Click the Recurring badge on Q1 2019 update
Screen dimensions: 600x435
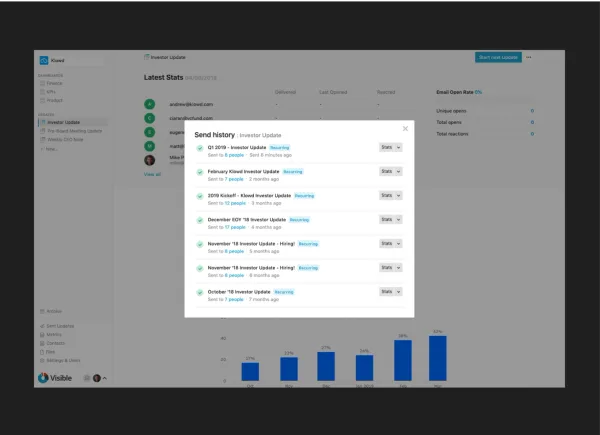point(280,148)
